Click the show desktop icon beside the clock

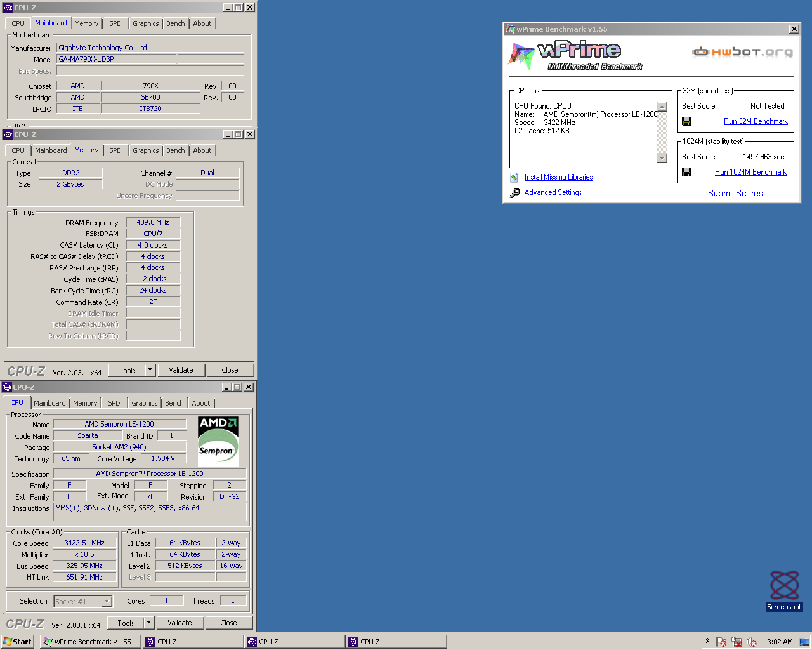coord(804,642)
